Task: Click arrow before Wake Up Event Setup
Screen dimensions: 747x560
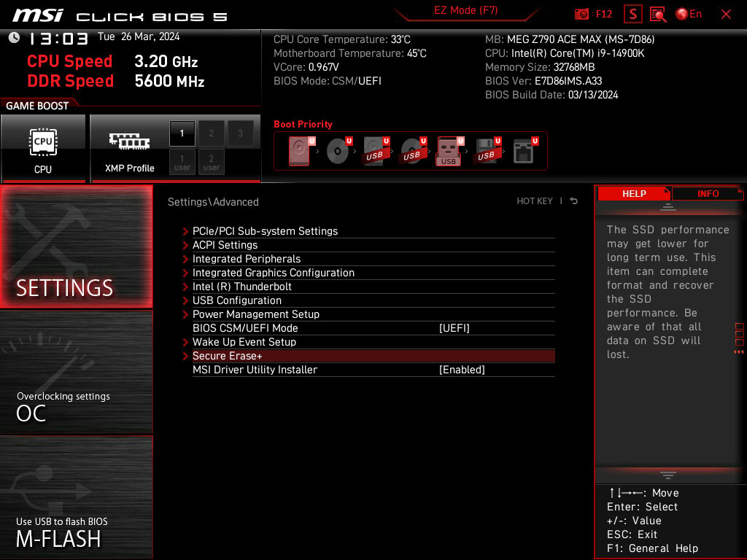Action: [185, 343]
